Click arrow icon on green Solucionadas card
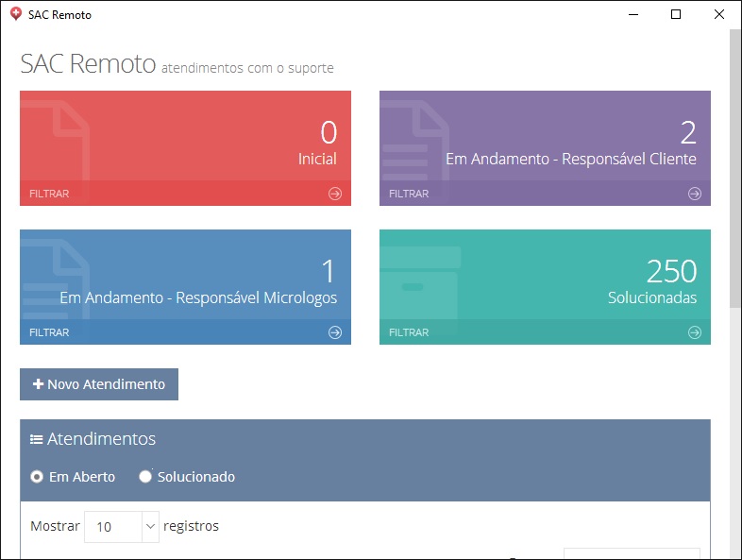Screen dimensions: 742x560 tap(694, 332)
